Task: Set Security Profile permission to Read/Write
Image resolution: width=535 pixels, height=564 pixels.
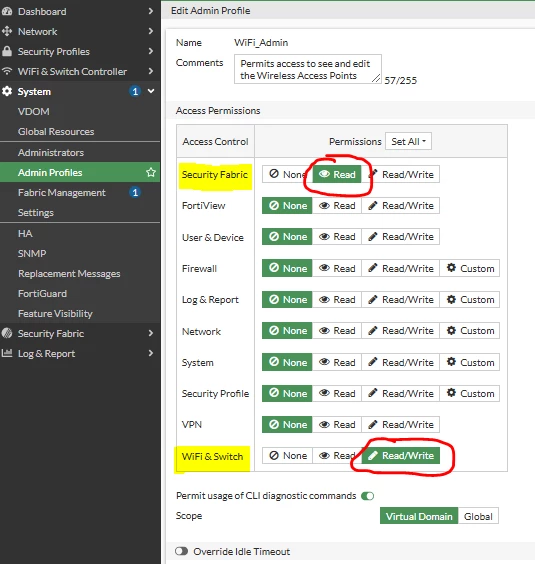Action: pos(400,394)
